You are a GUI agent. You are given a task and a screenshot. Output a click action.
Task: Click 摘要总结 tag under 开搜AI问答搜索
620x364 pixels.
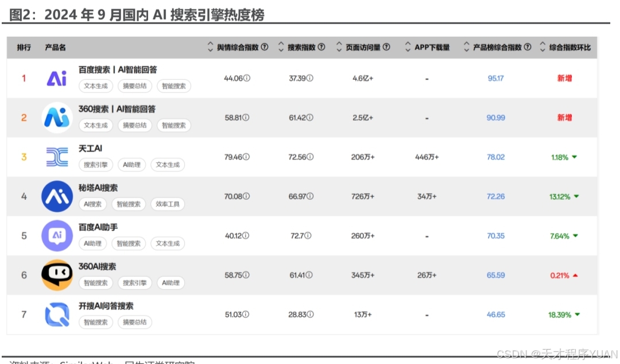click(x=135, y=322)
